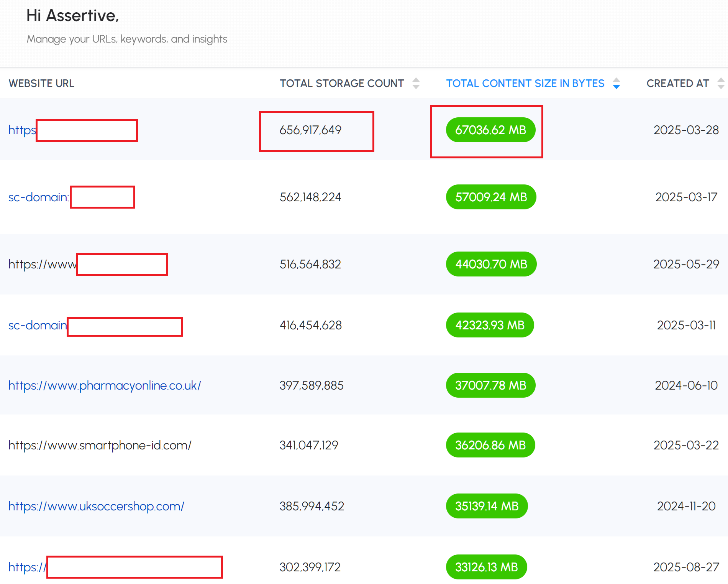
Task: Open uksoccershop.com website link
Action: (96, 506)
